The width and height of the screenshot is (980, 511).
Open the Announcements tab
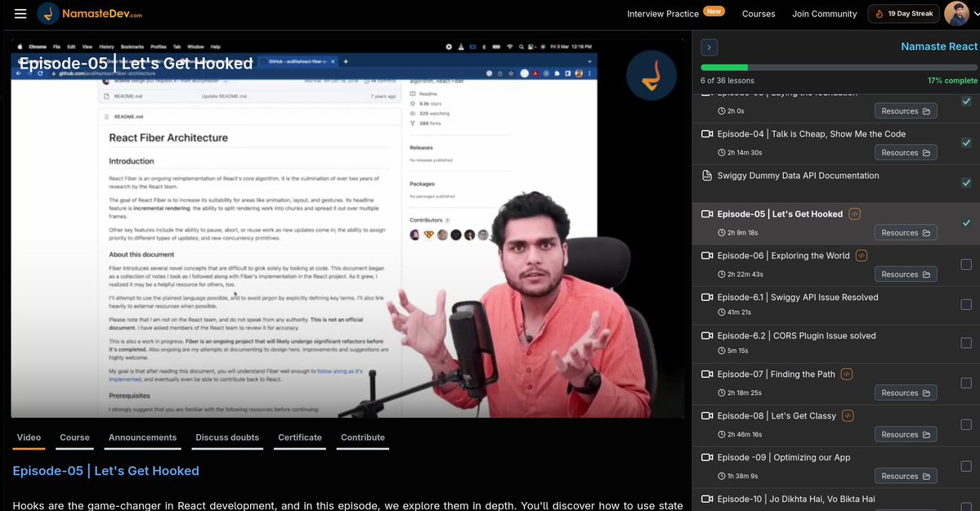click(142, 437)
